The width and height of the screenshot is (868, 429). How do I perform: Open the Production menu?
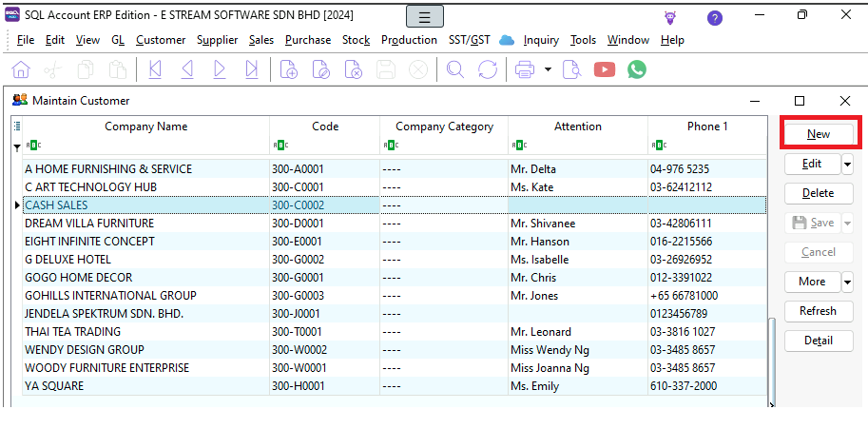click(x=409, y=40)
